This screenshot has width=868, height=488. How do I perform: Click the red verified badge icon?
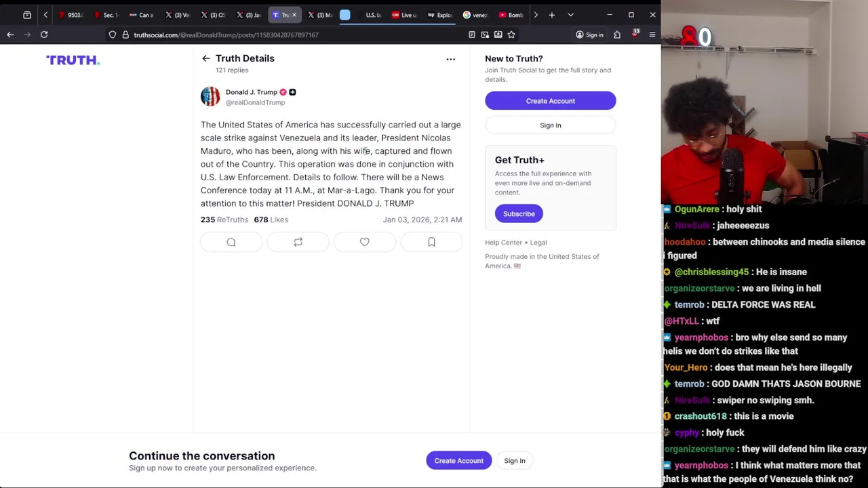pyautogui.click(x=283, y=92)
